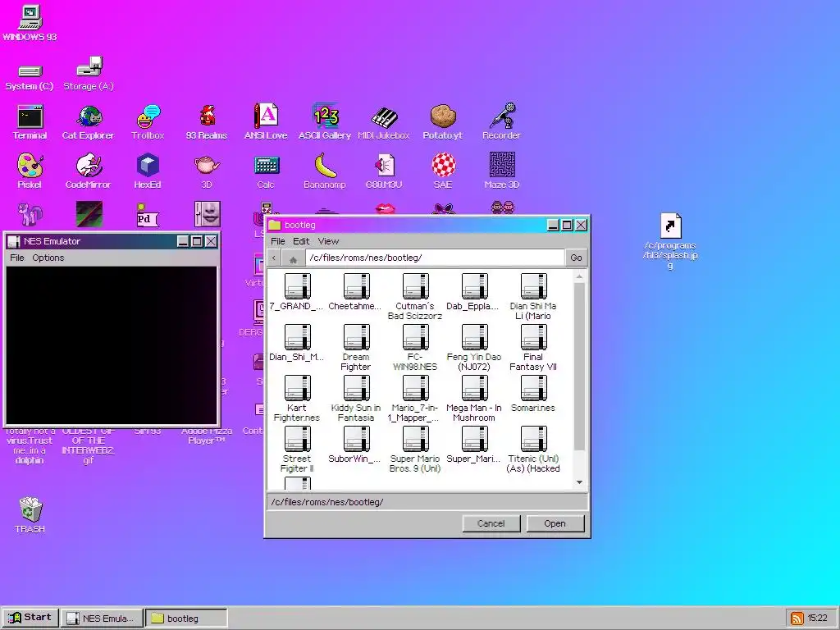Open the System (C:) drive icon
This screenshot has width=840, height=630.
(x=30, y=78)
